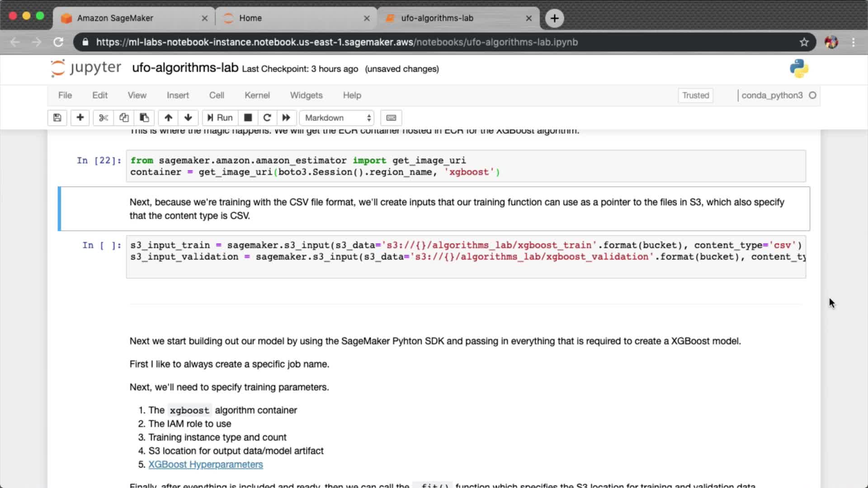Restart kernel and run all cells
868x488 pixels.
coord(286,118)
